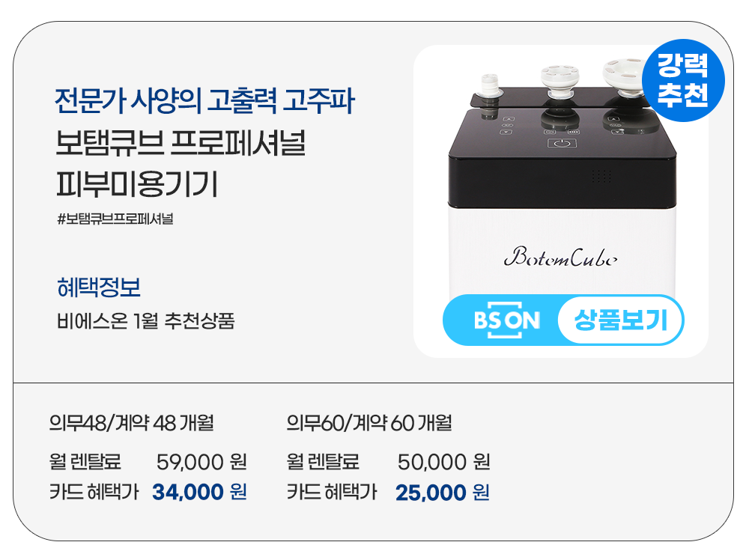Viewport: 749px width, 560px height.
Task: Open the #보탬큐브프로페셔널 hashtag
Action: pyautogui.click(x=115, y=219)
